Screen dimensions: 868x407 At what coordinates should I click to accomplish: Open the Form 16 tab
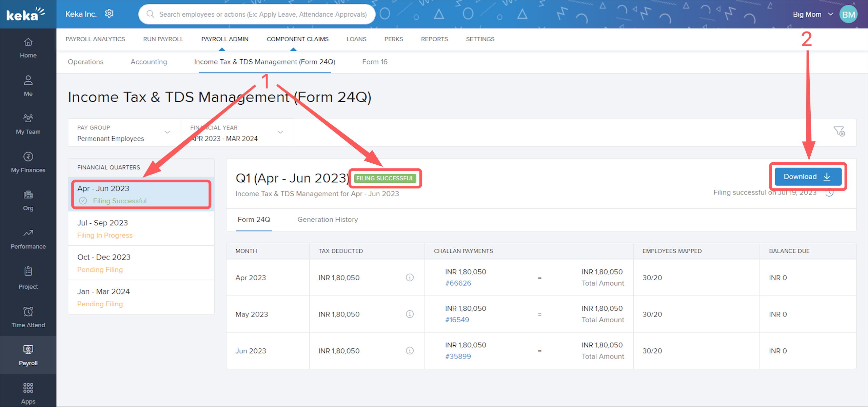375,62
